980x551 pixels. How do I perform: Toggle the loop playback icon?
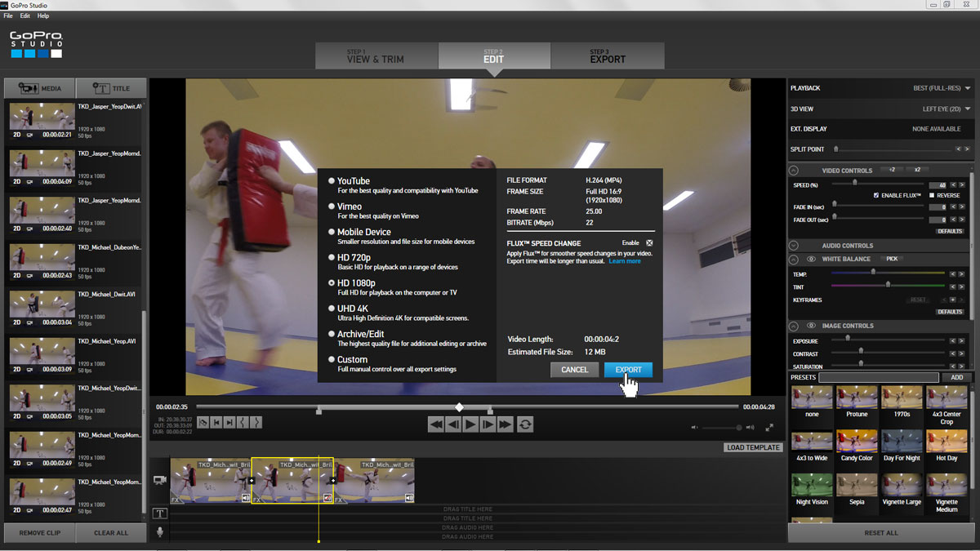tap(525, 424)
